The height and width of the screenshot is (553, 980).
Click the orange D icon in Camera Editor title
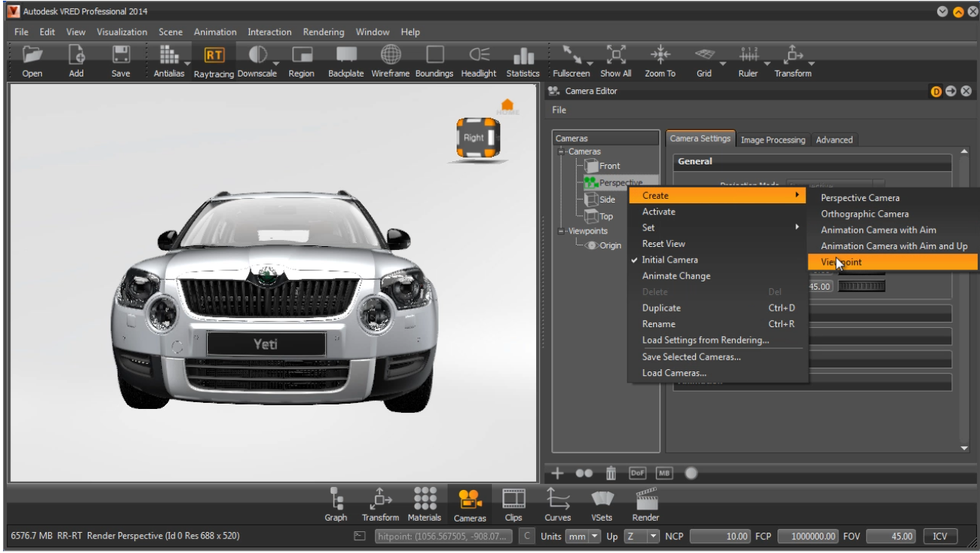coord(936,92)
